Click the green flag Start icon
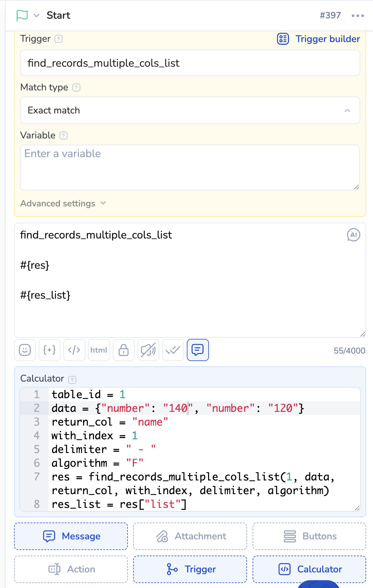The image size is (373, 588). click(22, 15)
